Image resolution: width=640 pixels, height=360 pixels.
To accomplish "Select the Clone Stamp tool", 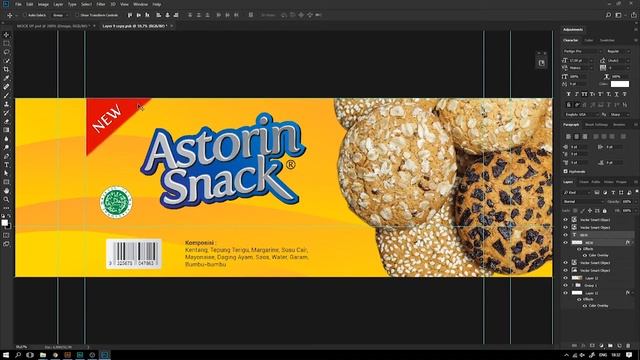I will point(6,104).
